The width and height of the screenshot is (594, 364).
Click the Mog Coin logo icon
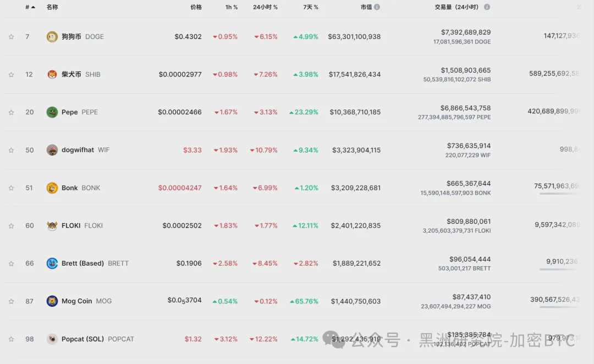[x=52, y=301]
